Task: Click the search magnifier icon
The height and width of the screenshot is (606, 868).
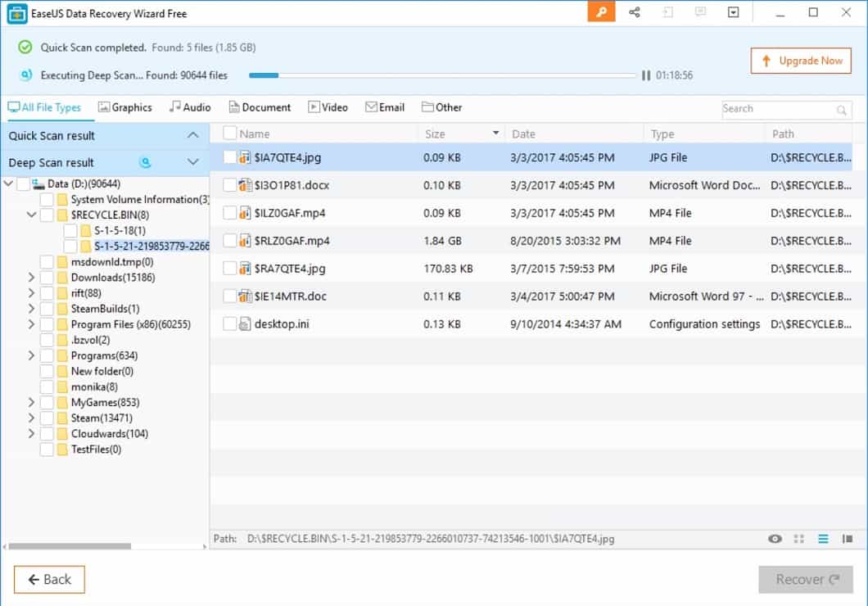Action: (842, 110)
